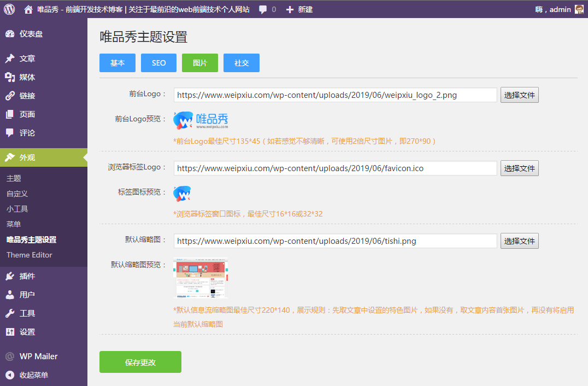The width and height of the screenshot is (588, 386).
Task: Click the 保存更改 save button
Action: pos(140,362)
